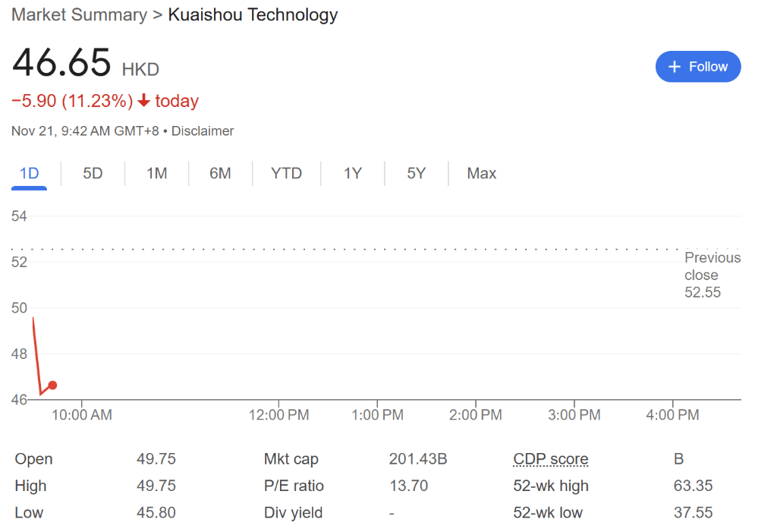
Task: Switch to the 5Y tab
Action: pyautogui.click(x=416, y=174)
